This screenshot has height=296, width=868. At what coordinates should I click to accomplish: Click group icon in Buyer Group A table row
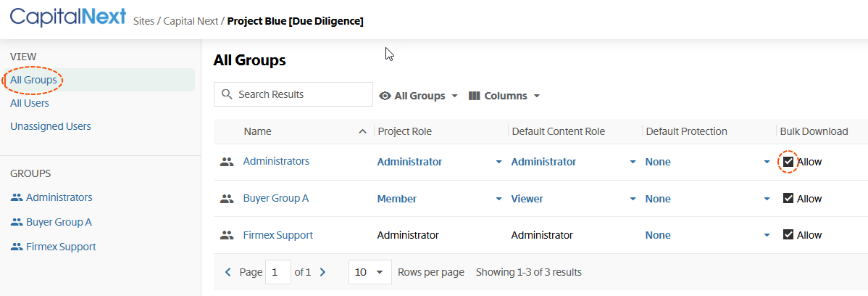click(226, 199)
